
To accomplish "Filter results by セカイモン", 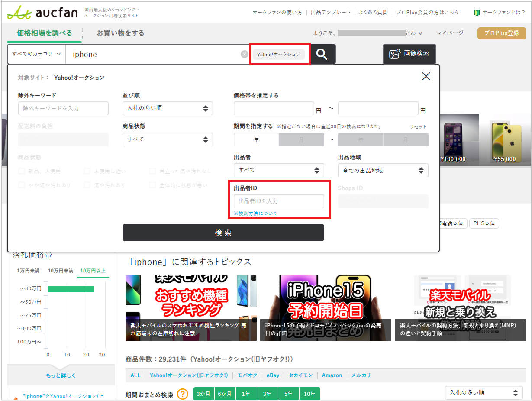I will coord(300,375).
